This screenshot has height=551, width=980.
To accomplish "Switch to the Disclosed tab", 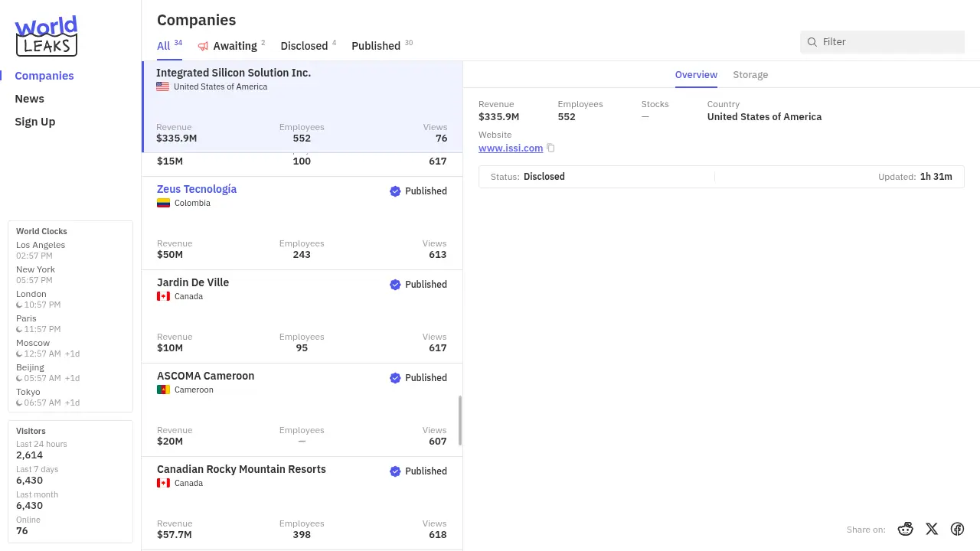I will click(x=304, y=46).
